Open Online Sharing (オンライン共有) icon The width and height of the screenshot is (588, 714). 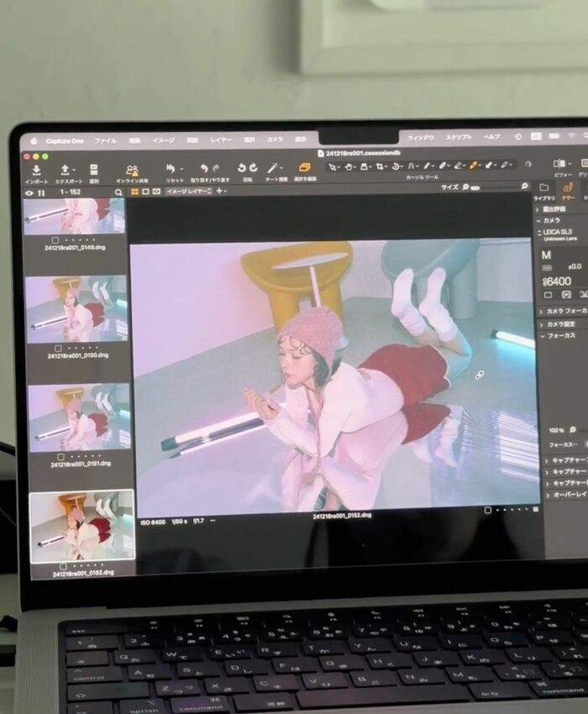[132, 170]
